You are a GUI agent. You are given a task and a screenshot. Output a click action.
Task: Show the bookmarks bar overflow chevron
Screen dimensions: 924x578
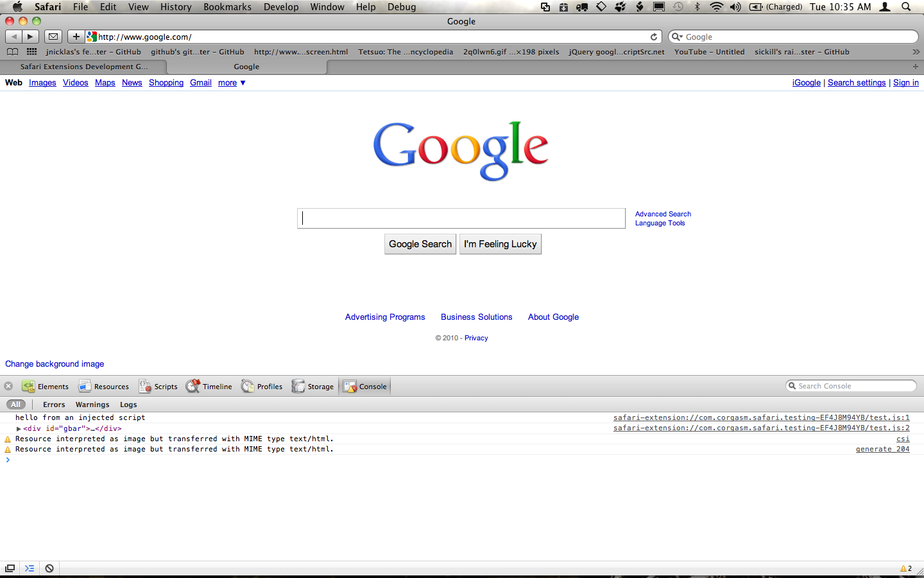(x=916, y=52)
